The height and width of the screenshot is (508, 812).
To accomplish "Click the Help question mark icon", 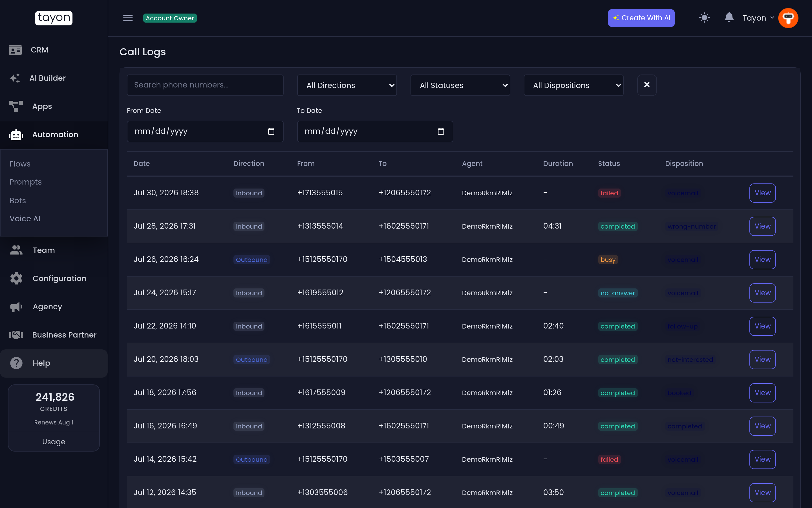I will coord(16,363).
